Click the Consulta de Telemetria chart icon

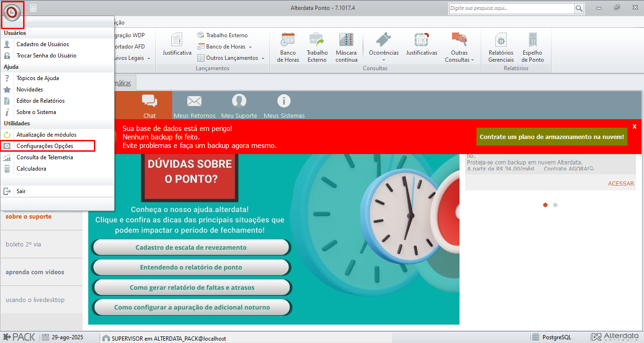[7, 157]
